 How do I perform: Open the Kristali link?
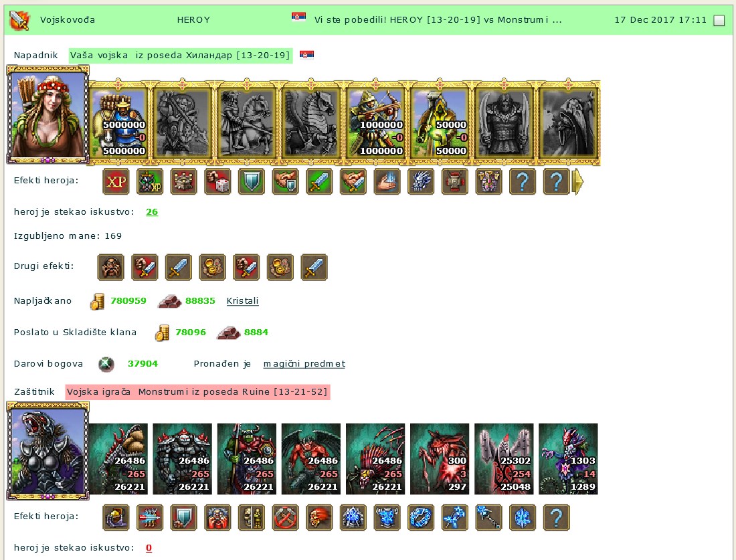[242, 301]
